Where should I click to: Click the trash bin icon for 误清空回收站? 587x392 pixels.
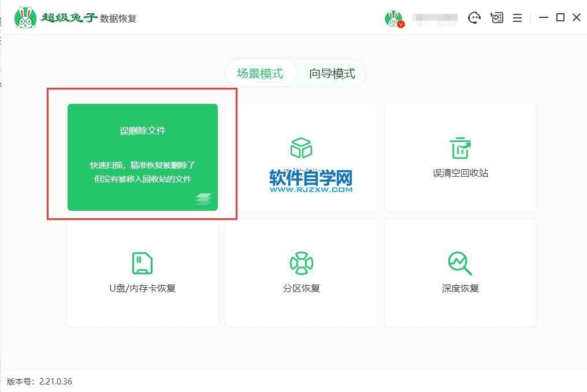(460, 148)
